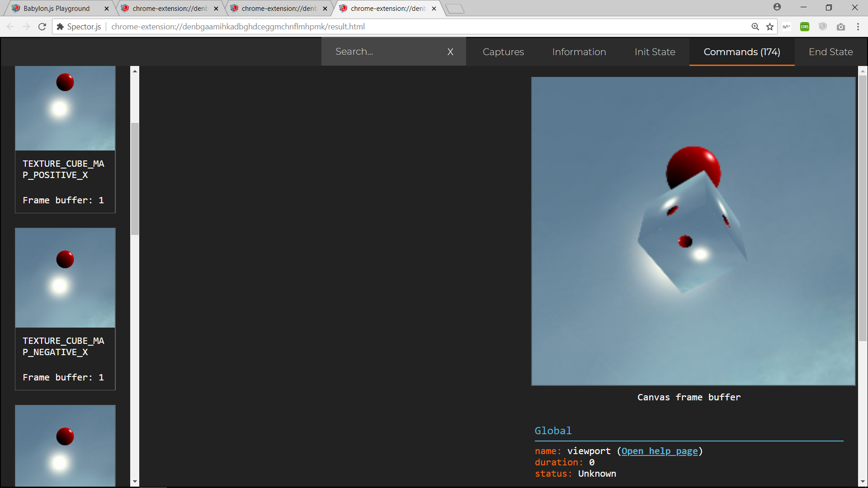Select Commands (174) section
868x488 pixels.
point(742,52)
